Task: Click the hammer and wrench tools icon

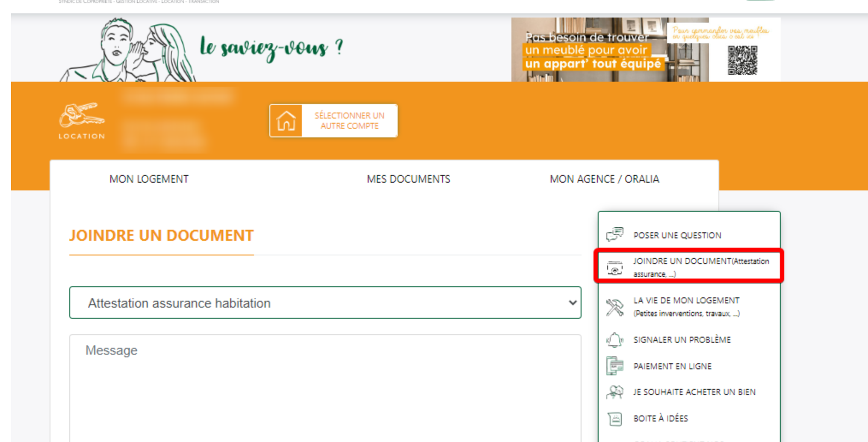Action: (614, 307)
